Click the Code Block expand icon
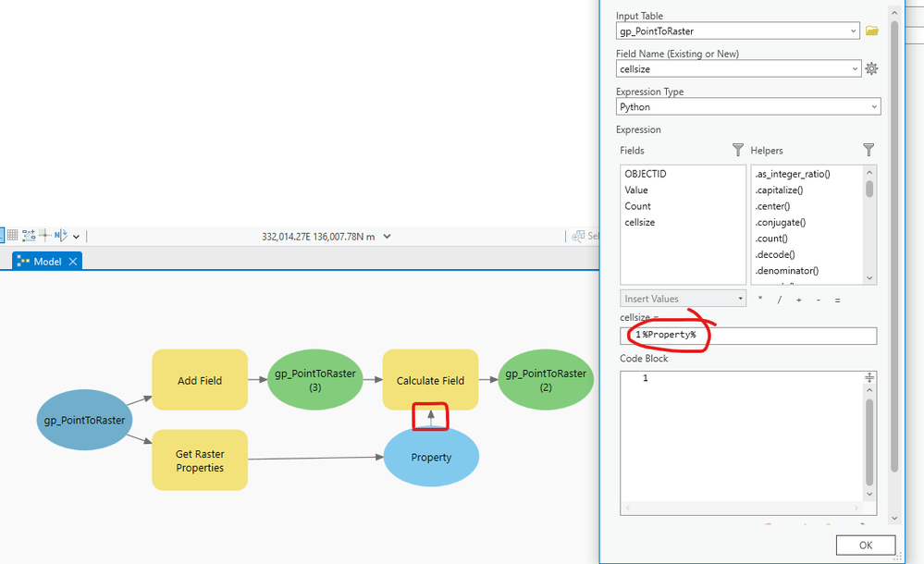 (869, 377)
